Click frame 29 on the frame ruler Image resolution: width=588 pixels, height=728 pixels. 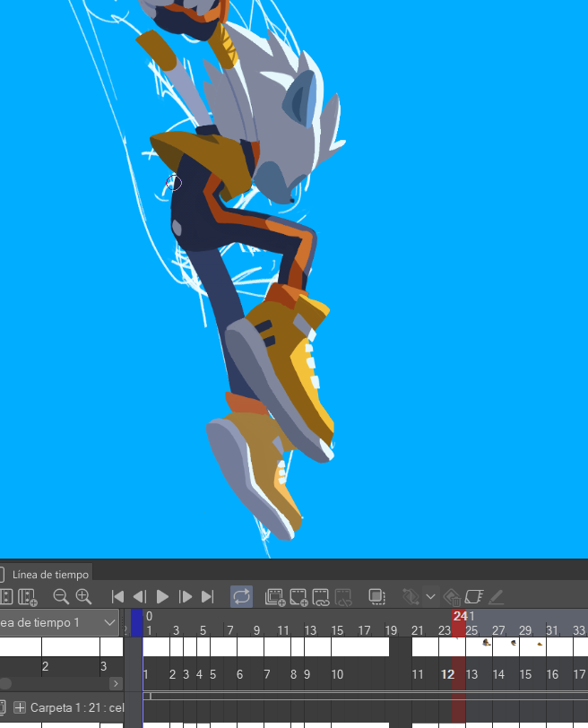[525, 630]
